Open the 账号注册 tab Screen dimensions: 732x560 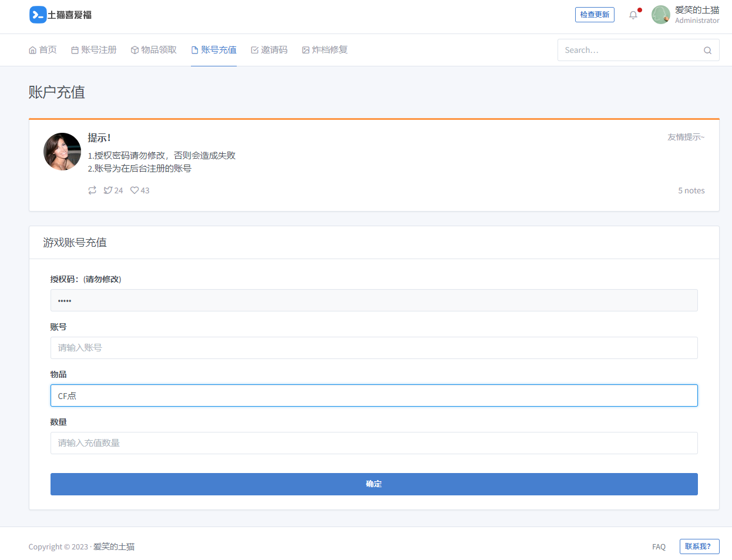tap(94, 50)
